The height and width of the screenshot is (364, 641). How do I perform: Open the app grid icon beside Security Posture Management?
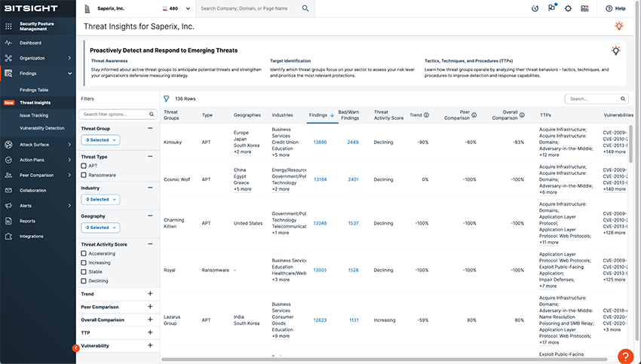[8, 26]
